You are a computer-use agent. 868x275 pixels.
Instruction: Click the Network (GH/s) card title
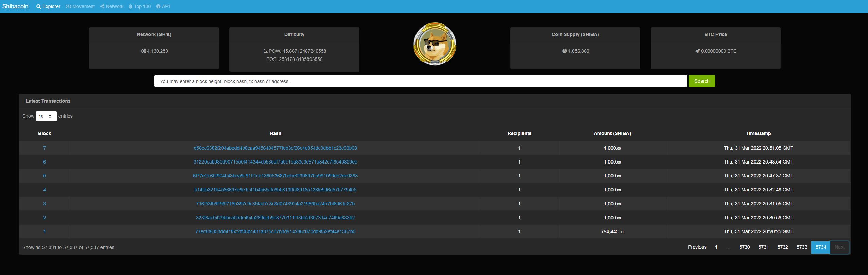pos(154,34)
